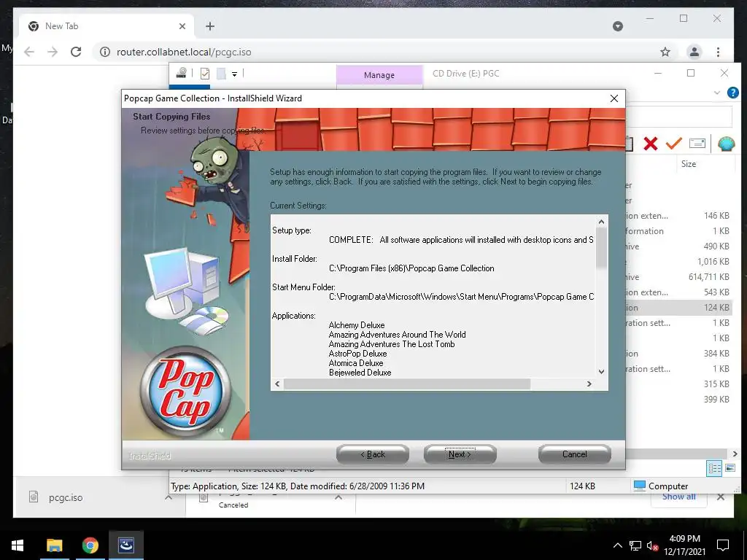The width and height of the screenshot is (747, 560).
Task: Click the rename label icon in Explorer ribbon
Action: click(697, 144)
